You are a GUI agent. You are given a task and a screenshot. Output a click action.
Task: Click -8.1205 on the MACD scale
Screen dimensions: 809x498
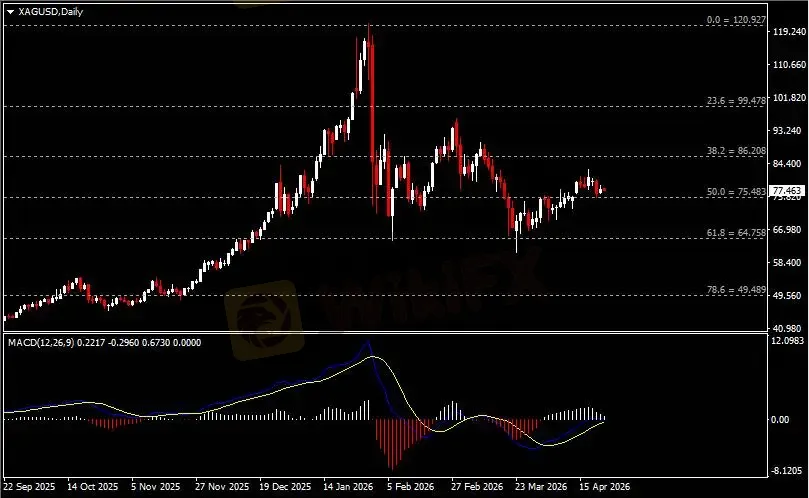pyautogui.click(x=788, y=471)
